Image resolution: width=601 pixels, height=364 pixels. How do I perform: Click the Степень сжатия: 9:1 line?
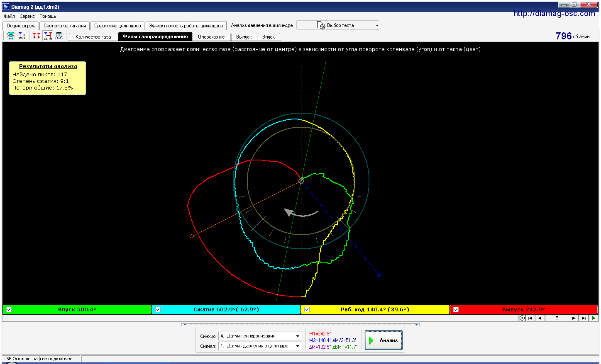[41, 81]
